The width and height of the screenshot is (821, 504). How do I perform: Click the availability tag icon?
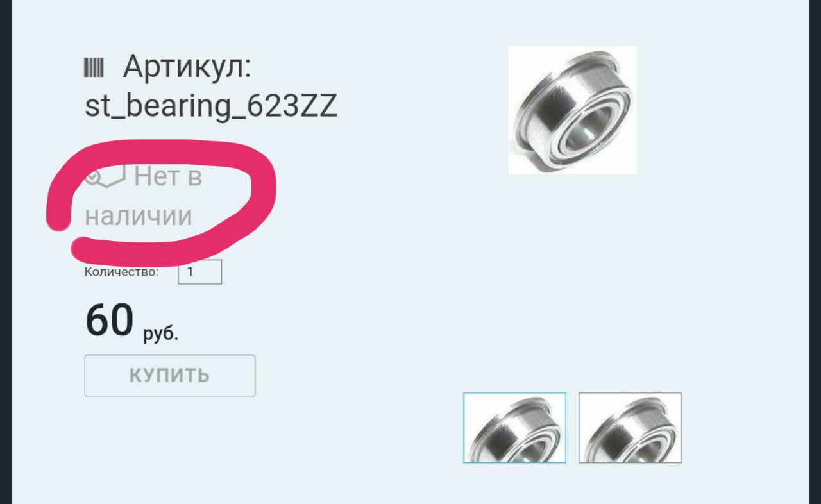106,176
